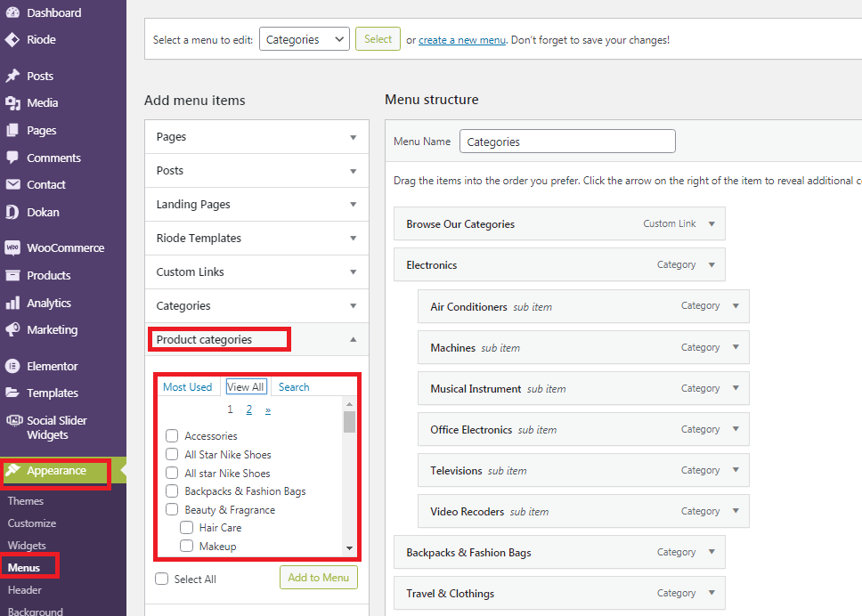Open Themes under Appearance
The image size is (862, 616).
(x=25, y=501)
